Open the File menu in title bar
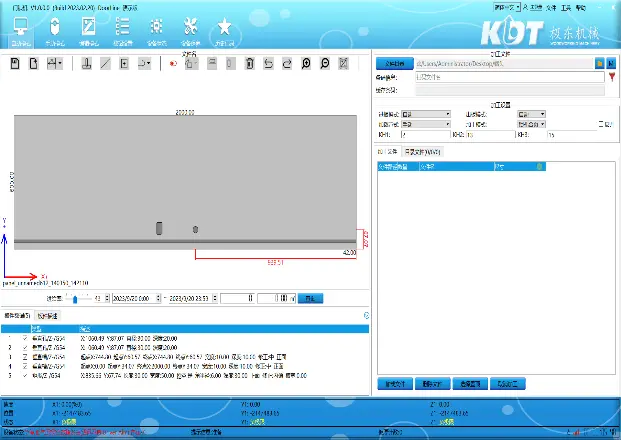This screenshot has height=440, width=621. pyautogui.click(x=551, y=8)
